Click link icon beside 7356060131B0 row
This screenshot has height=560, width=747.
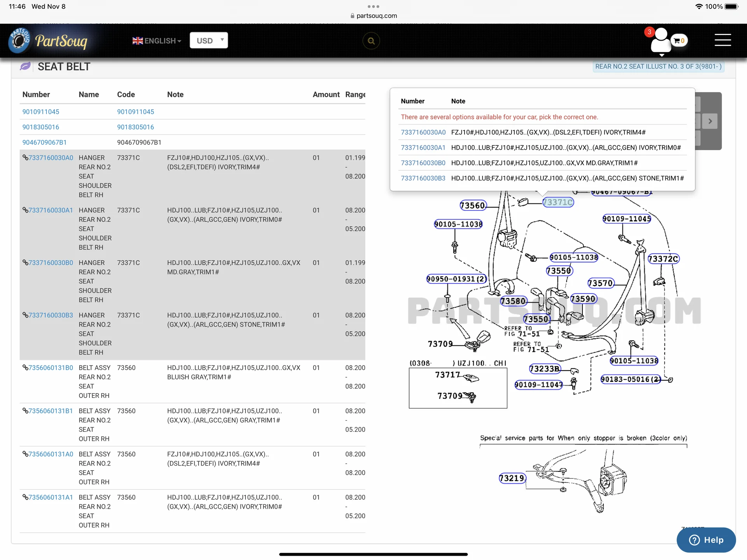click(25, 367)
